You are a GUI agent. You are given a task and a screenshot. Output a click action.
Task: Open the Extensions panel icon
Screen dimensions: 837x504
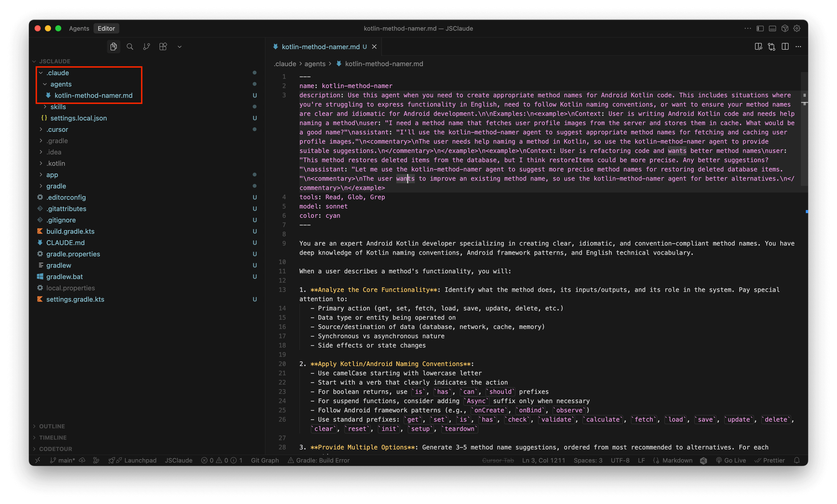coord(163,47)
